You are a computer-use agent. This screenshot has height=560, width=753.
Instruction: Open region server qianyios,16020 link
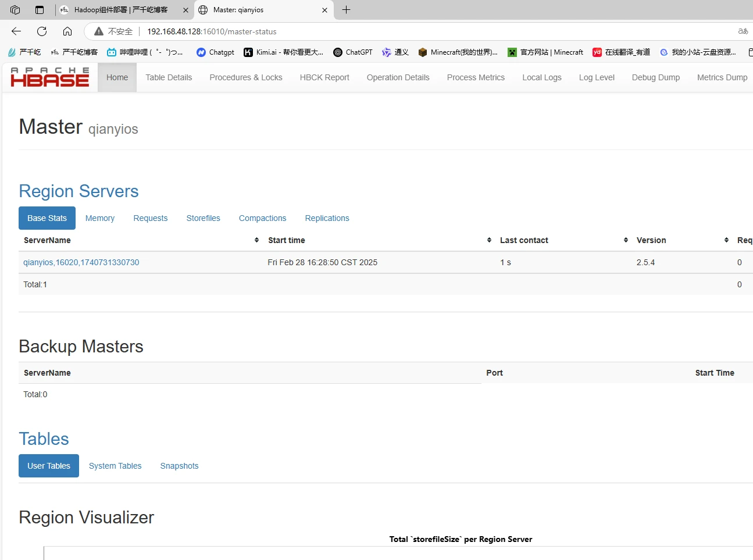point(81,262)
